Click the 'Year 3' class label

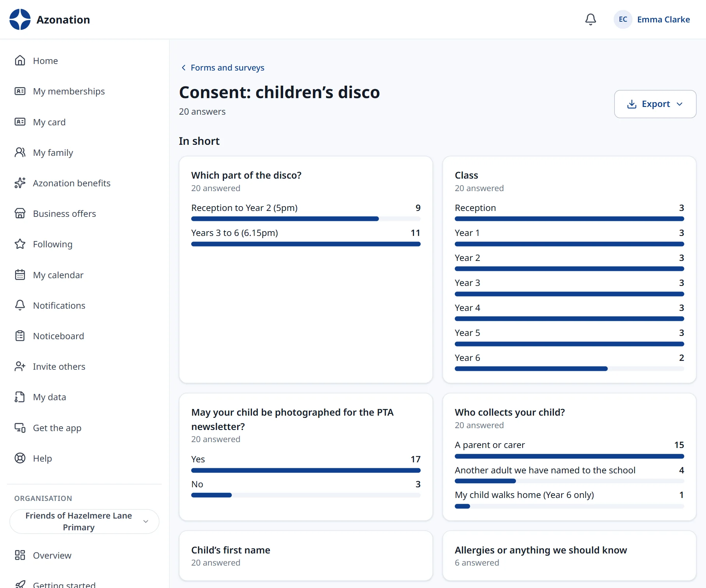point(467,283)
